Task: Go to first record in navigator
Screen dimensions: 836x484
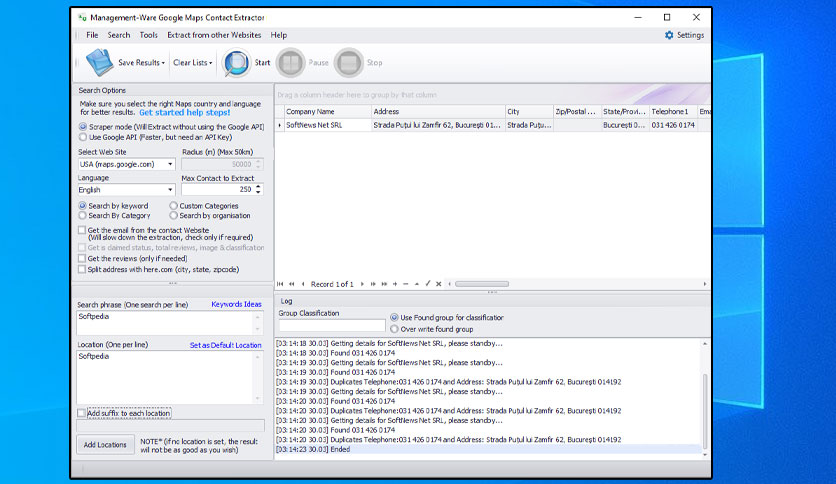Action: (x=280, y=284)
